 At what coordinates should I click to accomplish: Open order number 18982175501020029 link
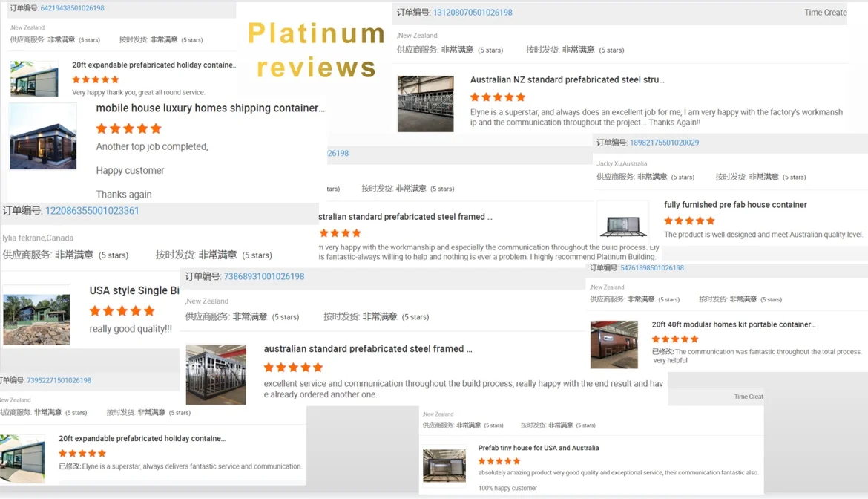[x=664, y=143]
